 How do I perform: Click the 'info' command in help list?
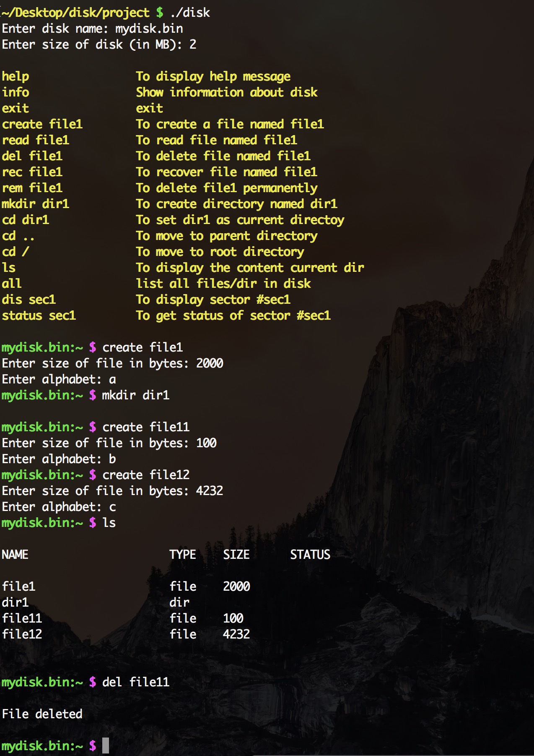[x=16, y=92]
